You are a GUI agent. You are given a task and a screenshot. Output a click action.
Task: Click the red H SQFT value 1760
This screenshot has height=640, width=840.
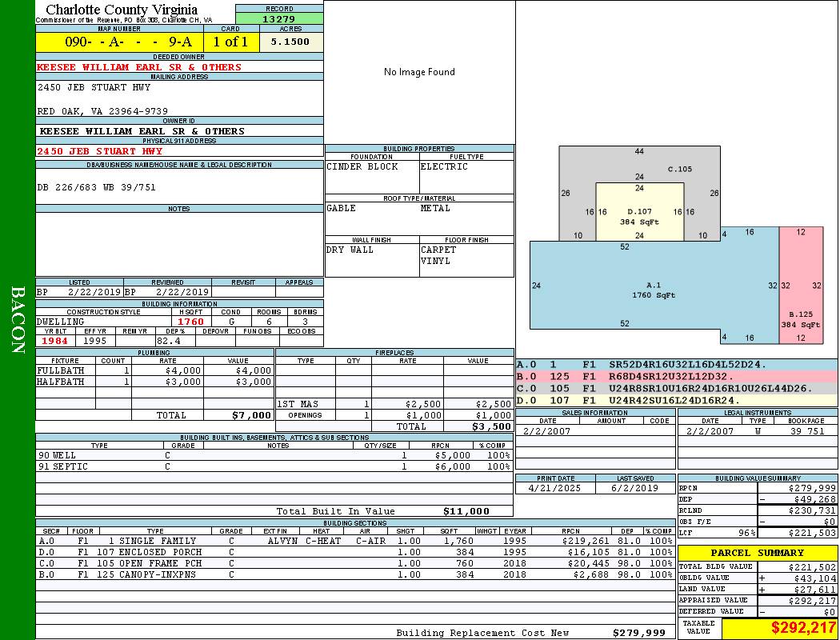190,322
